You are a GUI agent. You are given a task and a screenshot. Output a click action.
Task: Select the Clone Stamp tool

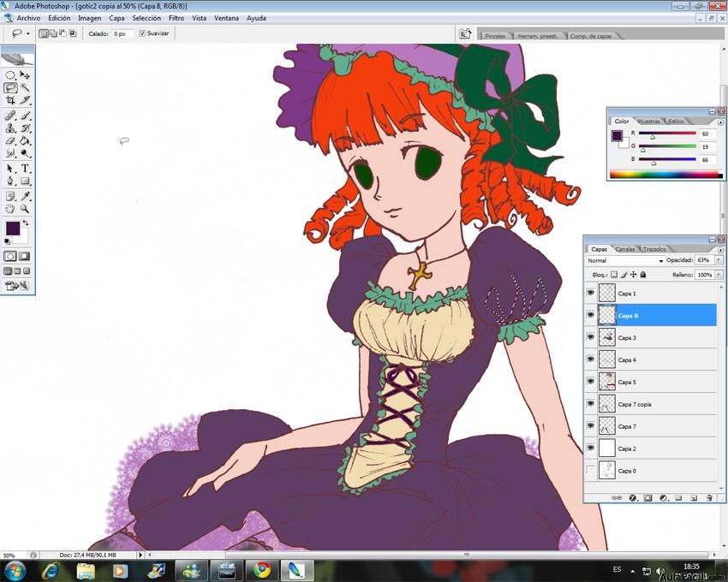[x=10, y=128]
